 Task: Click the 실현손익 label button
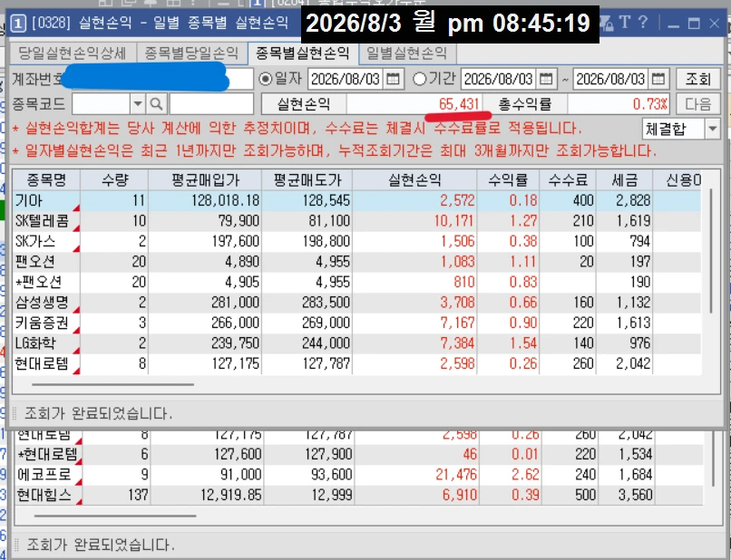click(304, 104)
